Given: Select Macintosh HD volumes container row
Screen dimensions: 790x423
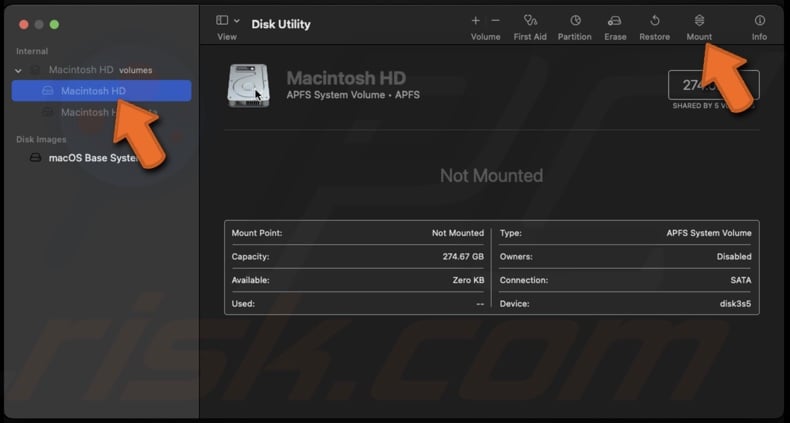Looking at the screenshot, I should [101, 70].
